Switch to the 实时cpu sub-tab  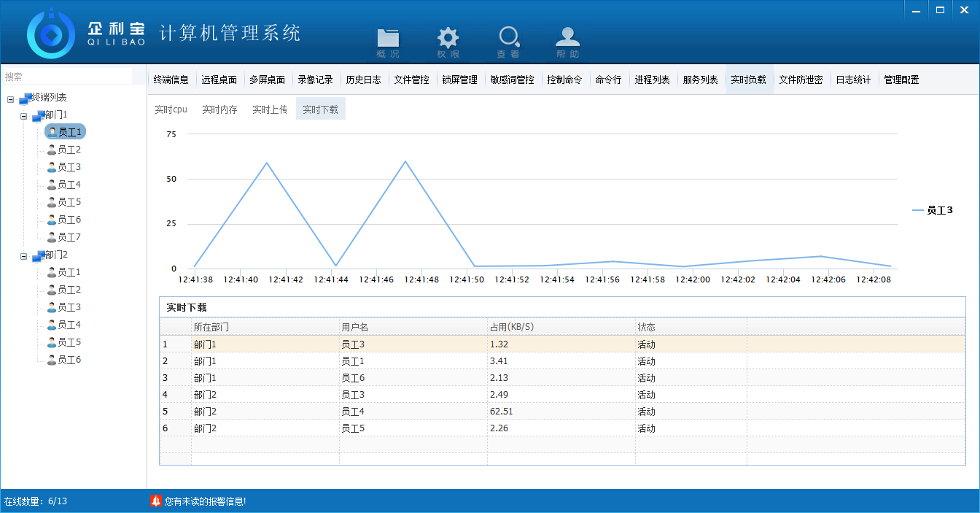click(171, 109)
